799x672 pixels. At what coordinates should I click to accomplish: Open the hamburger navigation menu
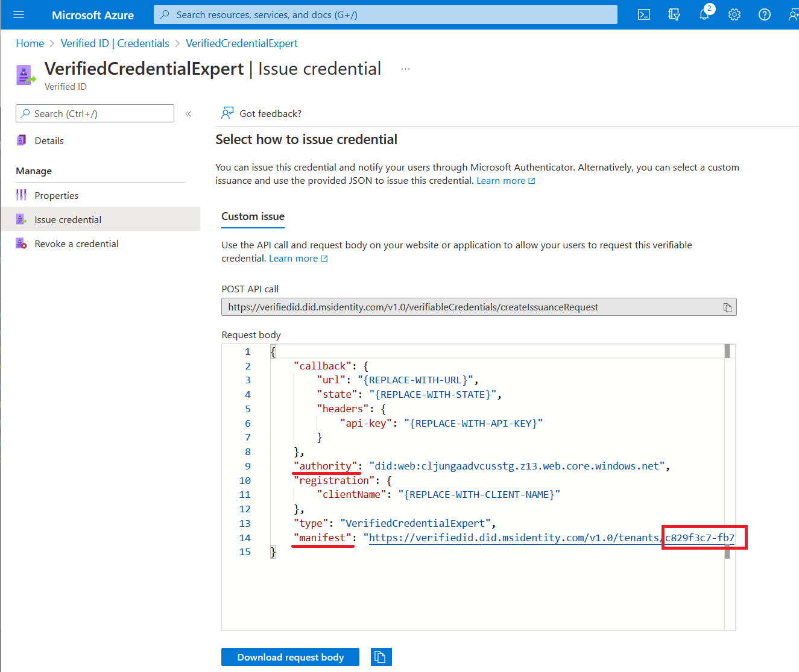(x=17, y=14)
